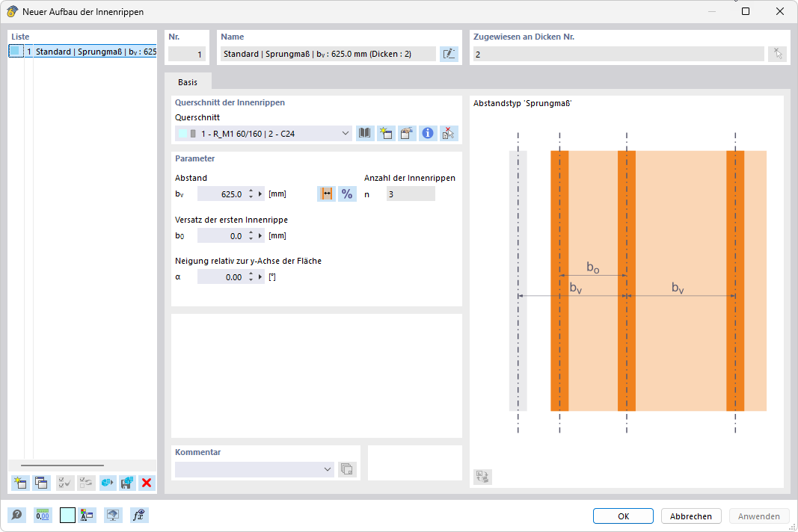The width and height of the screenshot is (798, 532).
Task: Click the monitor icon in the bottom bar
Action: point(113,516)
